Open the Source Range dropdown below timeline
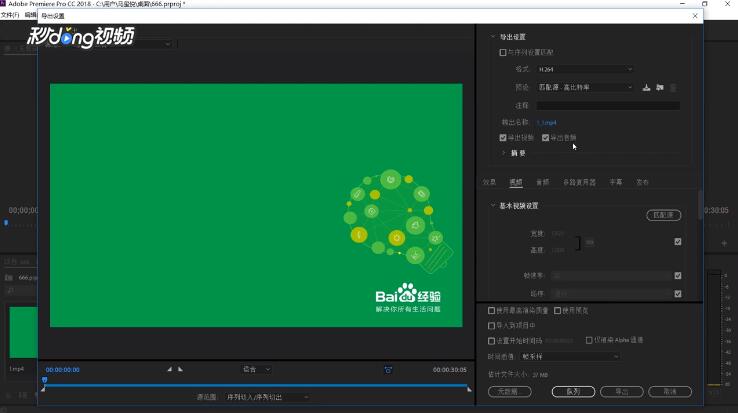This screenshot has height=413, width=738. click(x=267, y=397)
